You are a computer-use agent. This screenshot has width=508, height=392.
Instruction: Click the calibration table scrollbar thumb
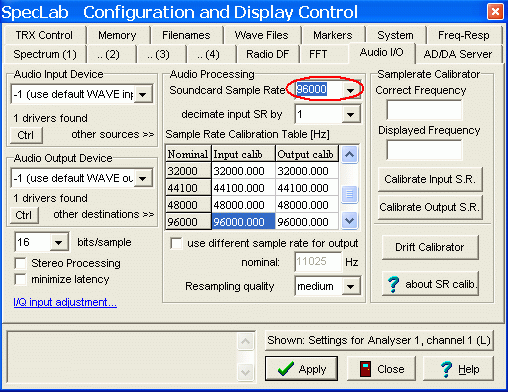pyautogui.click(x=349, y=194)
